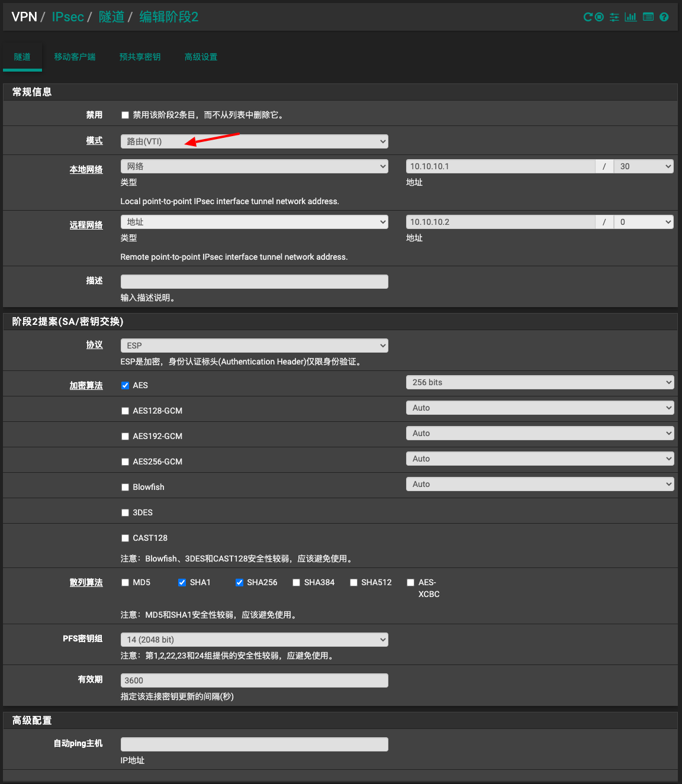The height and width of the screenshot is (784, 682).
Task: Open related settings sliders icon
Action: pyautogui.click(x=615, y=17)
